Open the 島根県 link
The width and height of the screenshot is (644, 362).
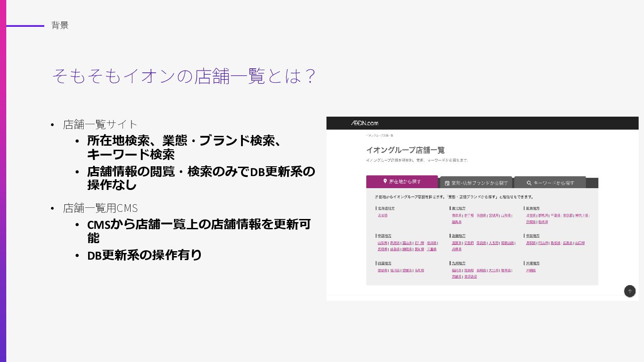point(555,243)
